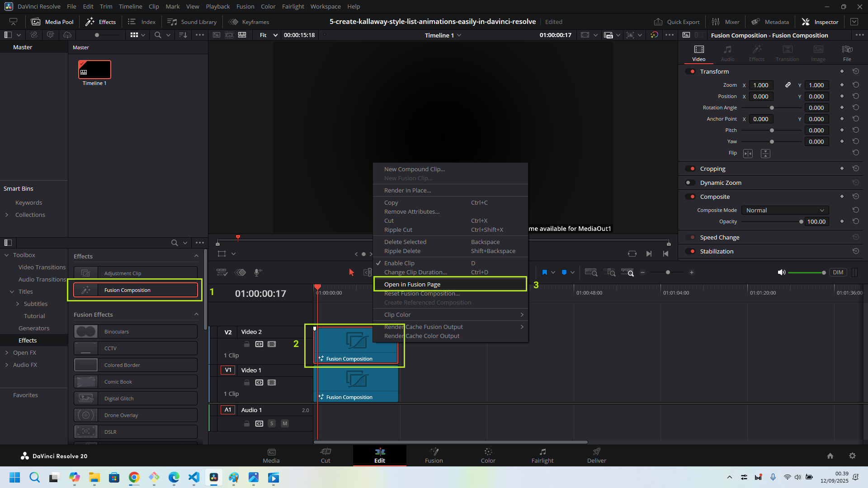Image resolution: width=868 pixels, height=488 pixels.
Task: Open Chrome from Windows taskbar
Action: pyautogui.click(x=134, y=478)
